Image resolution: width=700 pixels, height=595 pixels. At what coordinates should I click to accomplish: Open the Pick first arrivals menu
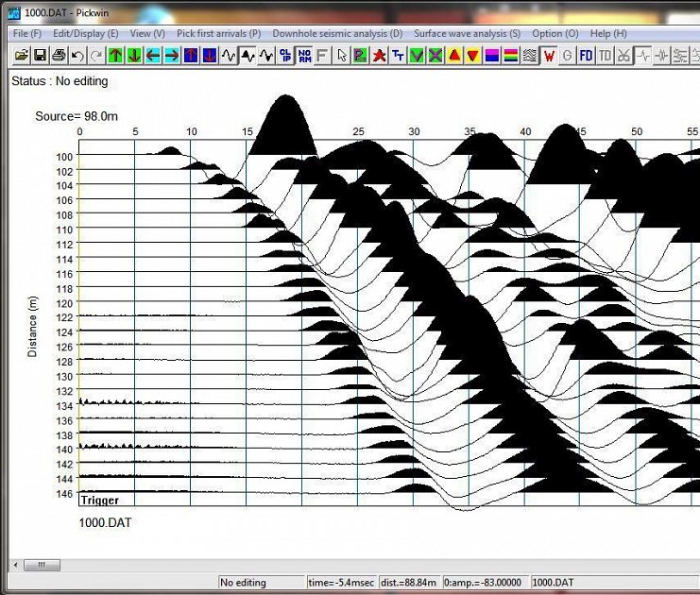(x=218, y=33)
